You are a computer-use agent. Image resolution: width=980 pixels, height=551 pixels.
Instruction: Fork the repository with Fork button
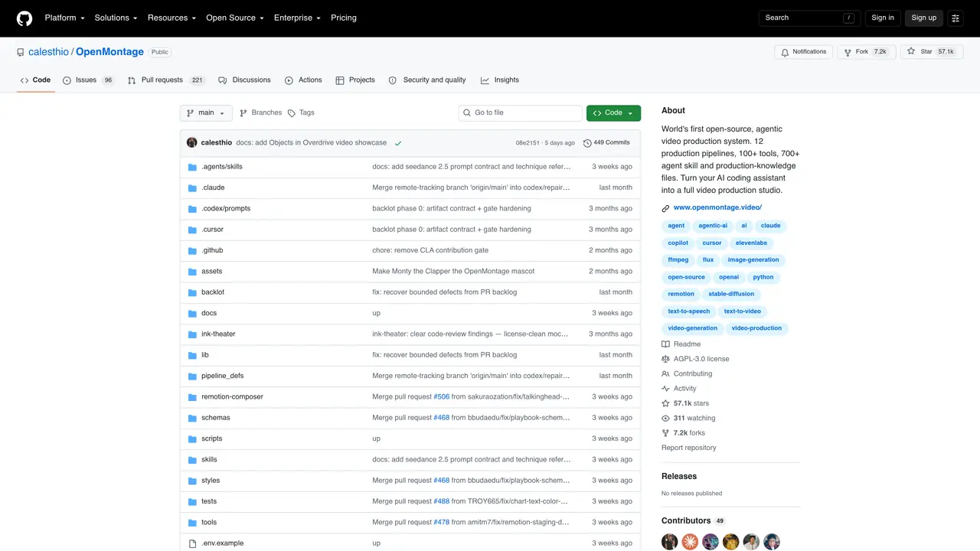pos(866,52)
